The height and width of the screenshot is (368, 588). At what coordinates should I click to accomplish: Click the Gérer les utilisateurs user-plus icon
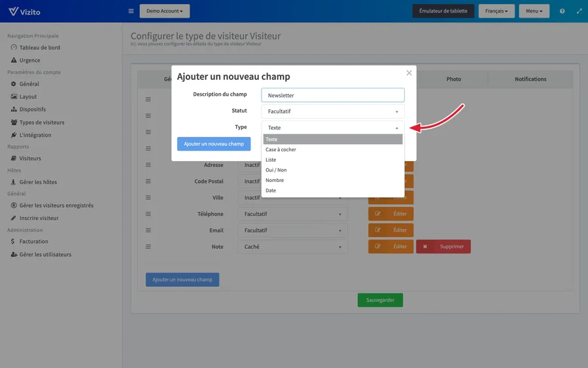14,254
